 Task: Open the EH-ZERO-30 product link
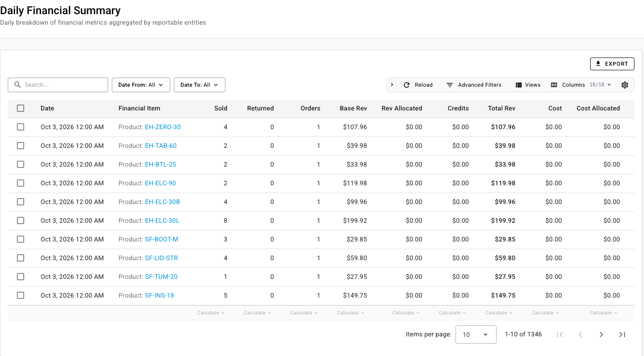pyautogui.click(x=163, y=127)
